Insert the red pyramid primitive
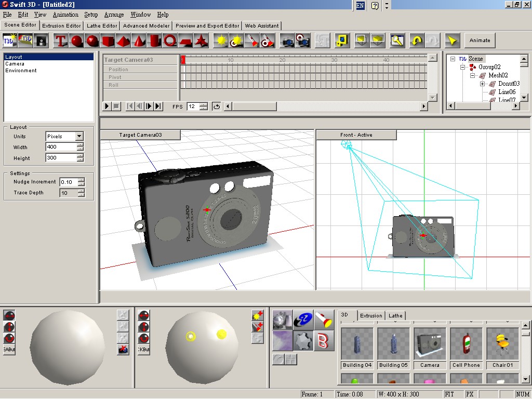The width and height of the screenshot is (532, 399). (x=123, y=41)
